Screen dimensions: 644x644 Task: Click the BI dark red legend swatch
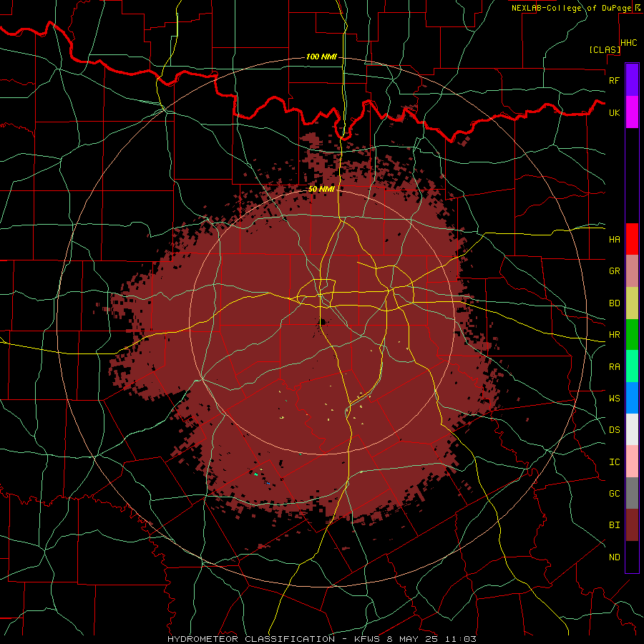pos(632,525)
